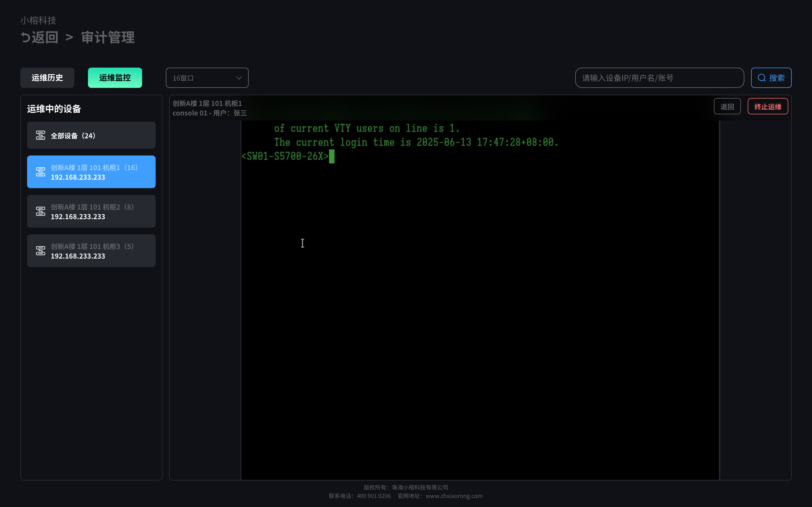Screen dimensions: 812x507
Task: Select the 运维监控 tab
Action: coord(115,78)
